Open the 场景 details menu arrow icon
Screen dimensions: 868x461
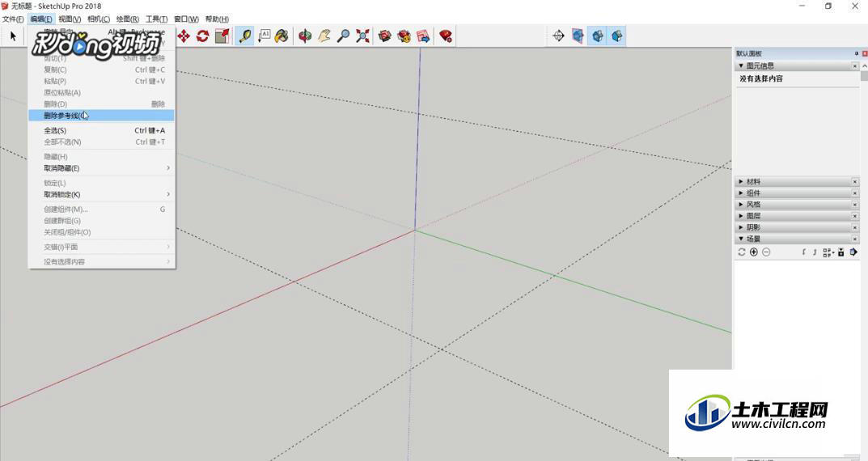pos(853,252)
